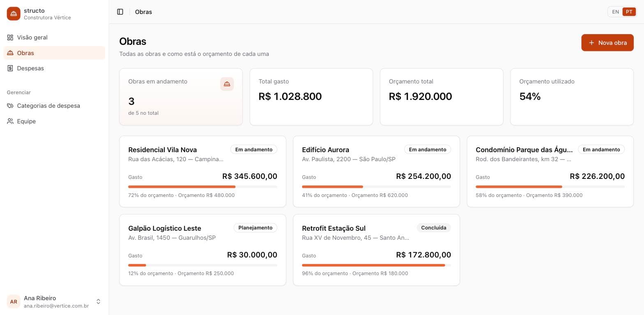Click helmet icon on Obras em andamento card
644x315 pixels.
(227, 84)
